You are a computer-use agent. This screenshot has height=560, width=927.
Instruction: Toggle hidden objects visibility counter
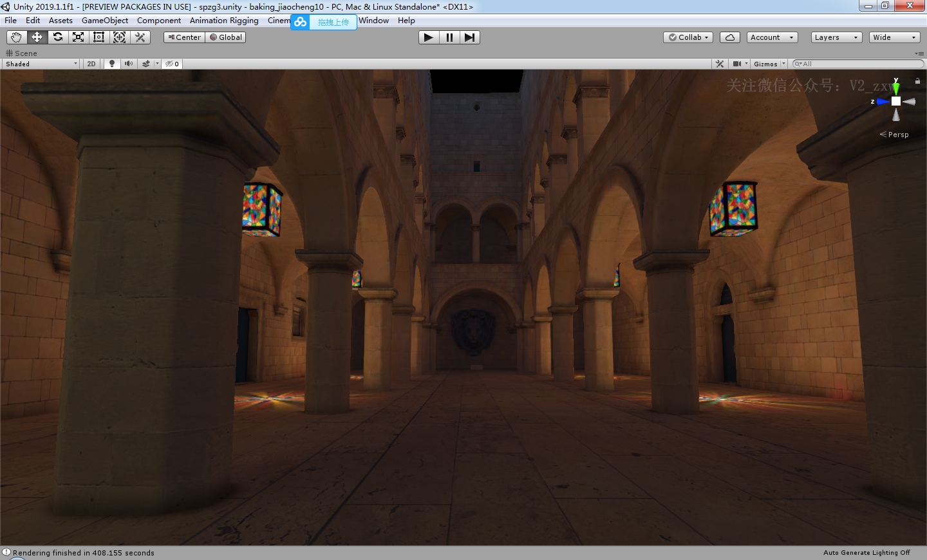tap(172, 64)
